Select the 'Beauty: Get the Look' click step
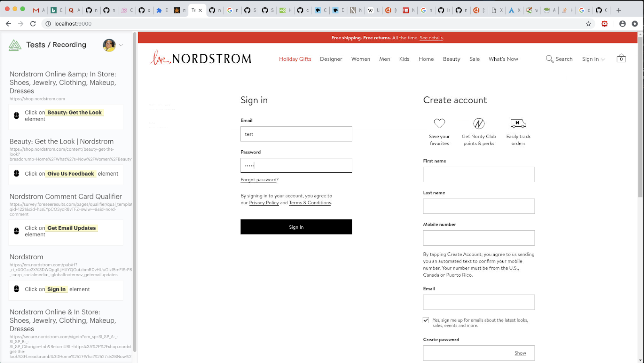 point(66,117)
